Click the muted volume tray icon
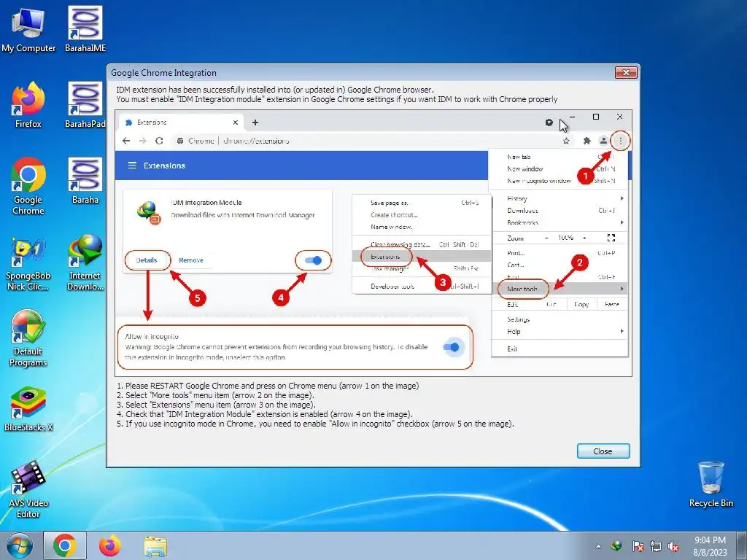Image resolution: width=747 pixels, height=560 pixels. [x=673, y=547]
